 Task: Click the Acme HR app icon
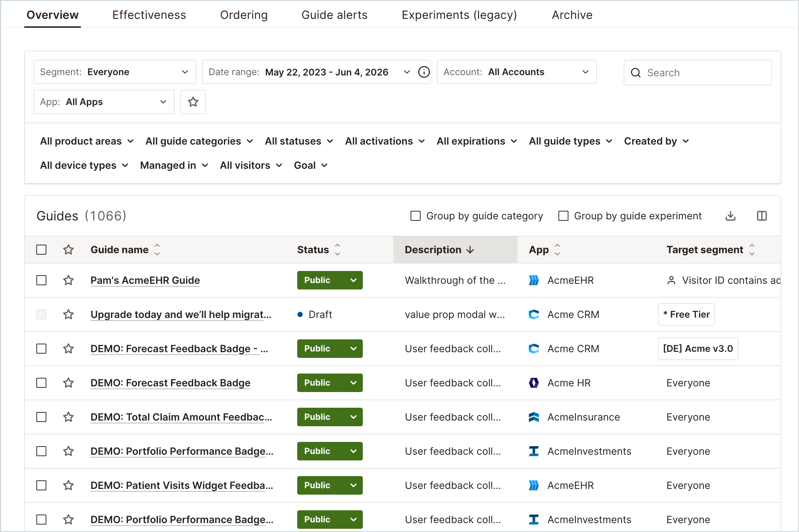534,383
